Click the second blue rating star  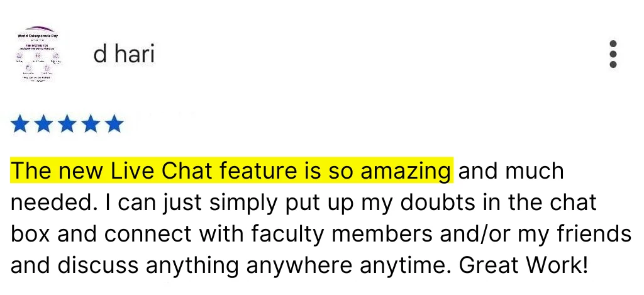click(x=43, y=124)
